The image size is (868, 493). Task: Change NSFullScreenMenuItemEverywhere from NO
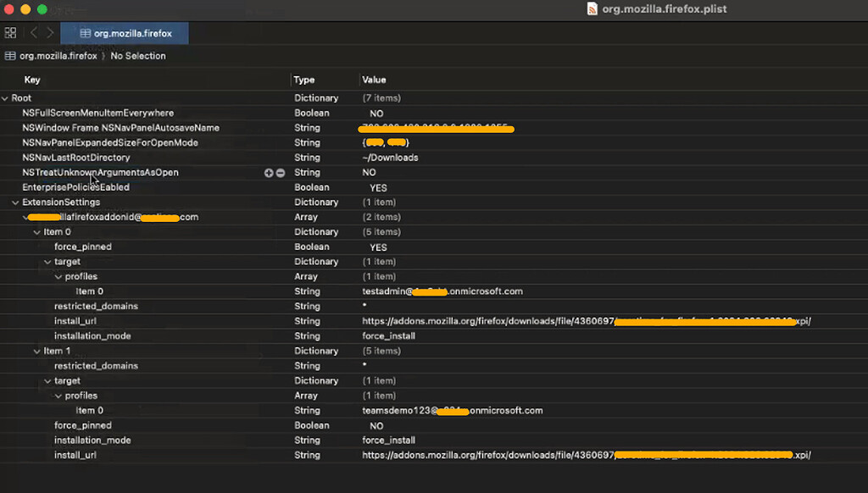point(376,112)
